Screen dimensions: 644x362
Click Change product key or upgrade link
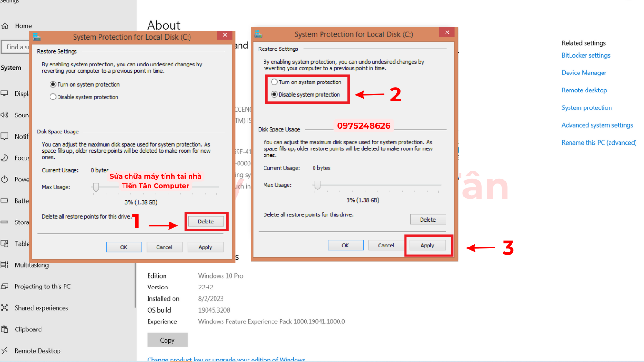click(226, 360)
